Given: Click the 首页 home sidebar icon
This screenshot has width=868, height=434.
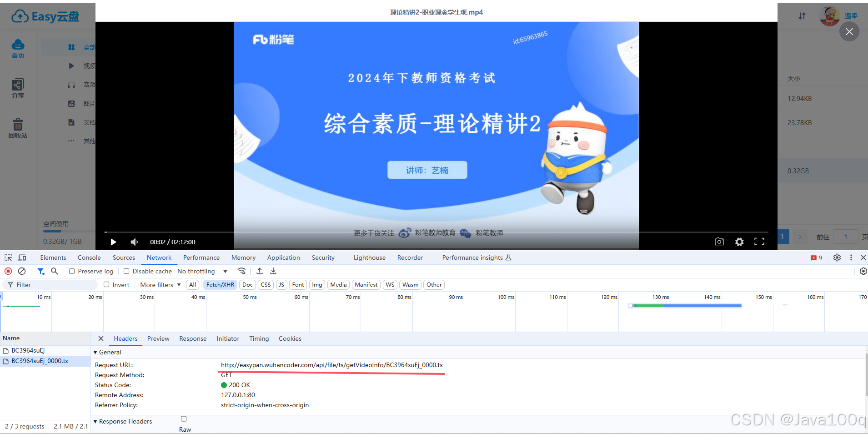Looking at the screenshot, I should (x=18, y=49).
